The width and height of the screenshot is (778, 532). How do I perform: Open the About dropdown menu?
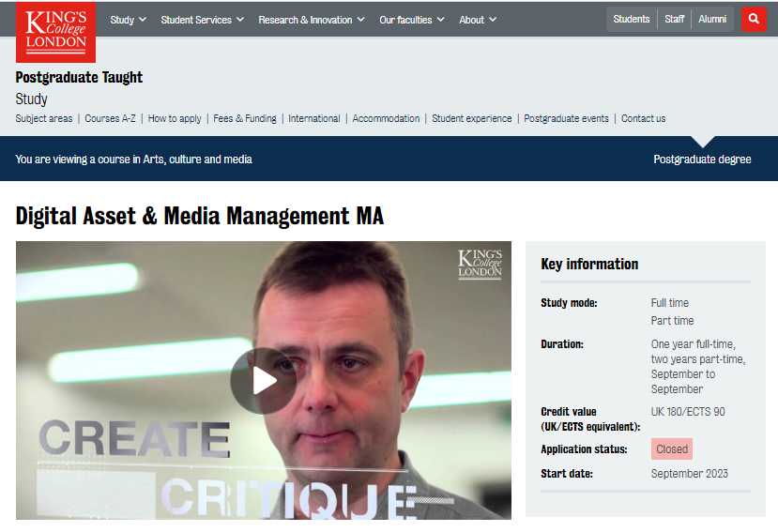[x=478, y=20]
